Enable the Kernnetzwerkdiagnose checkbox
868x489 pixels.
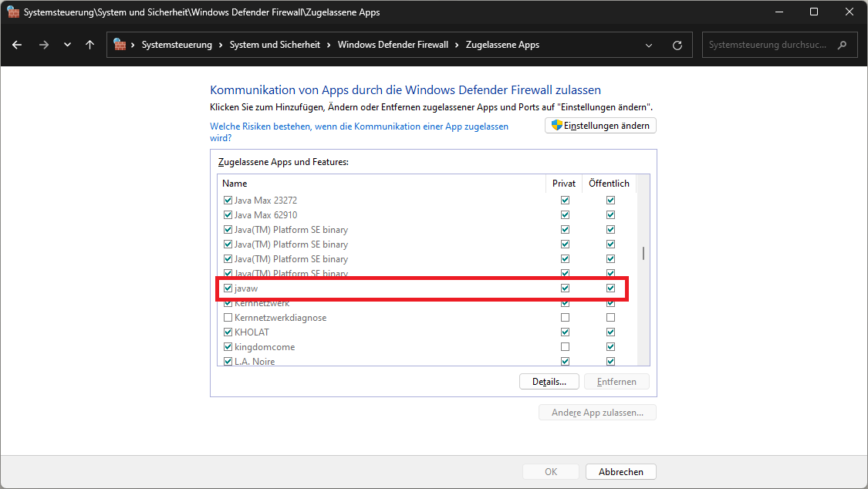point(228,318)
